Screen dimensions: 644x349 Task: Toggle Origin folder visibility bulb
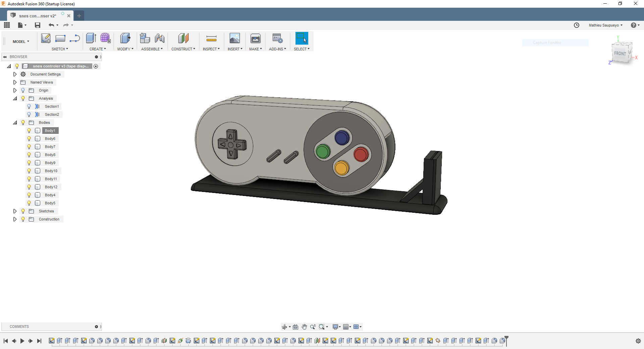[x=23, y=90]
